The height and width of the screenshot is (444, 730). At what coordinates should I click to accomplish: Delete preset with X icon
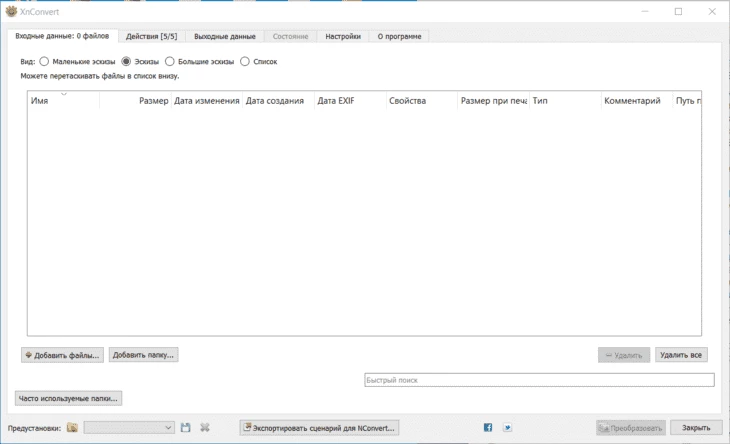(204, 427)
